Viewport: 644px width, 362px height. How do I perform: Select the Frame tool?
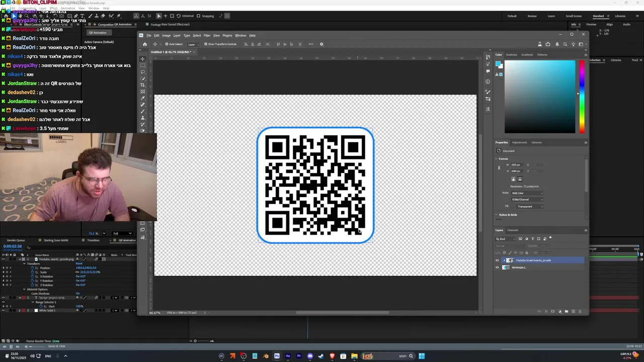(142, 92)
